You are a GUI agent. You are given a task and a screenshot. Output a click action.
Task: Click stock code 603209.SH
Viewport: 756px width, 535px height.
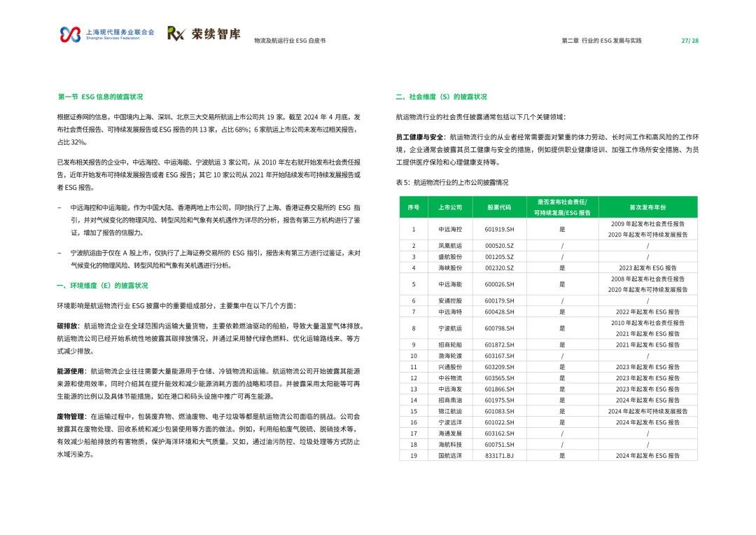pyautogui.click(x=499, y=367)
